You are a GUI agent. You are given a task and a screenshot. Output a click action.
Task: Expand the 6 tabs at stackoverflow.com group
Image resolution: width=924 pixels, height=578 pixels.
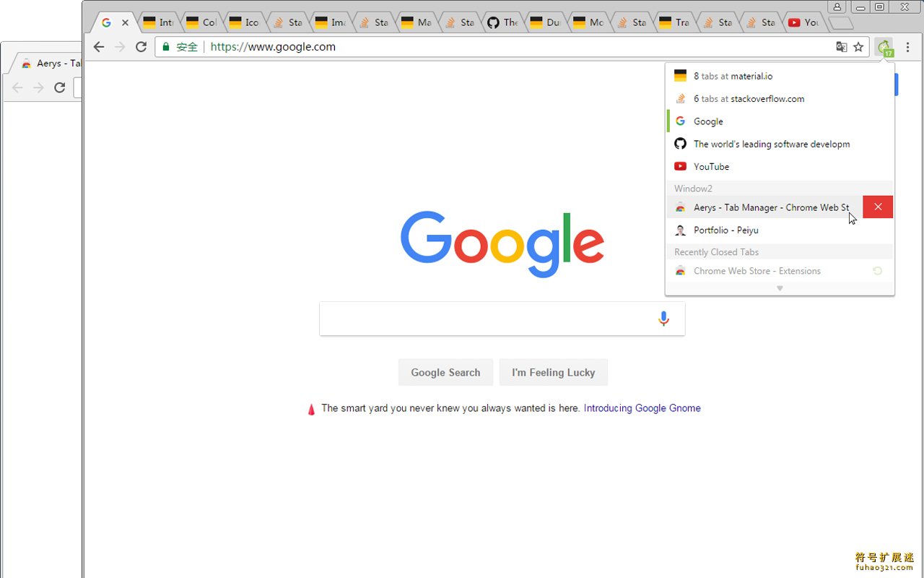click(780, 99)
